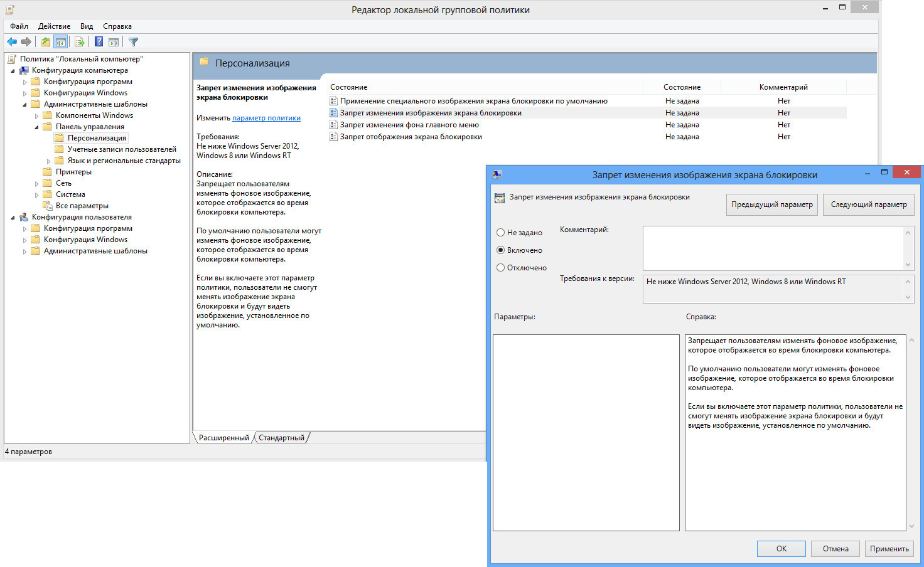Screen dimensions: 924x567
Task: Toggle the console tree pane icon
Action: click(61, 42)
